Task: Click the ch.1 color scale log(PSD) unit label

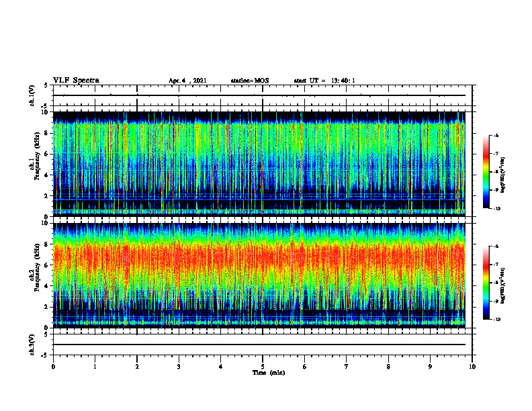Action: point(503,175)
